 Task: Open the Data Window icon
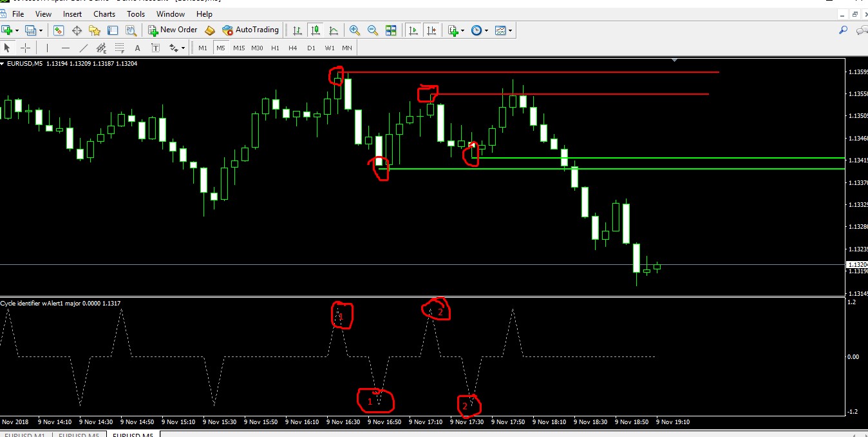pyautogui.click(x=77, y=30)
